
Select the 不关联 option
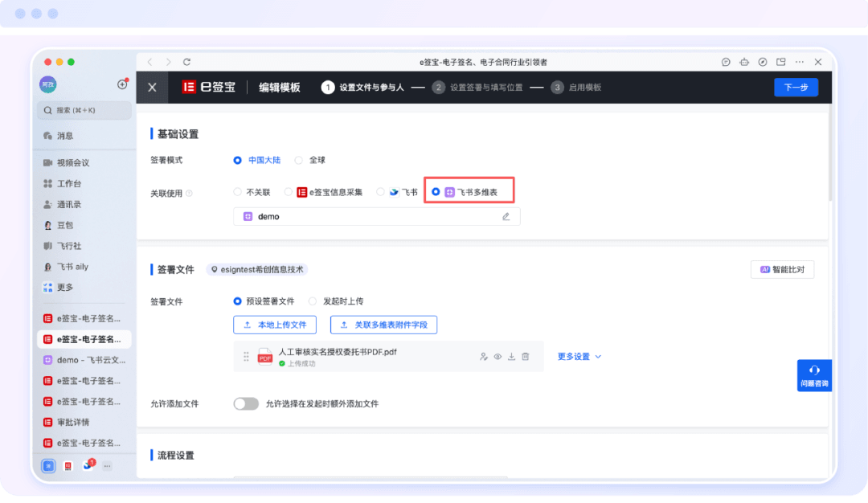pos(252,193)
